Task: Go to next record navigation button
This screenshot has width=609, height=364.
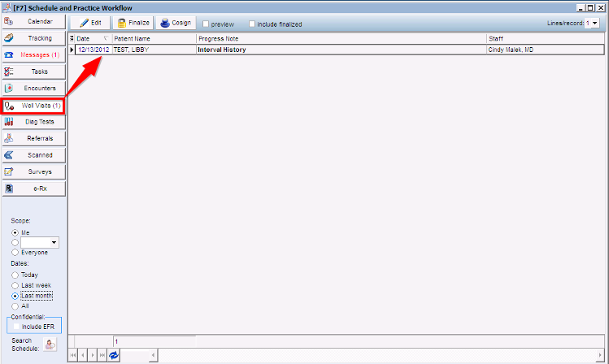Action: pos(93,355)
